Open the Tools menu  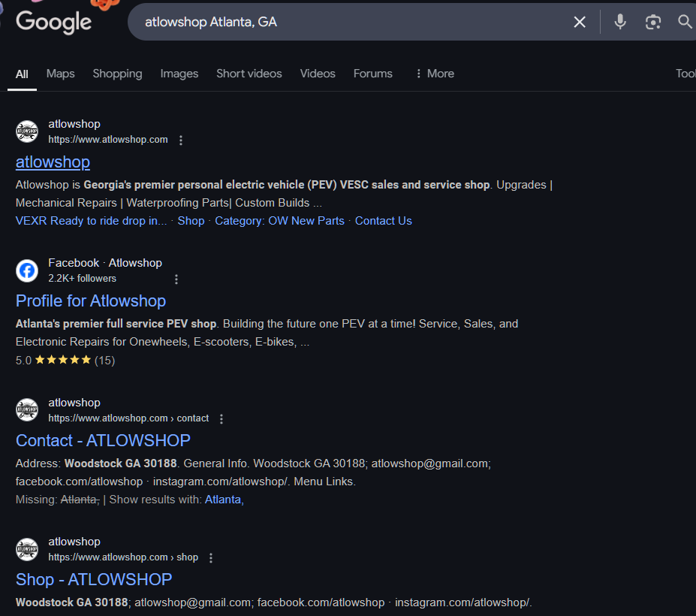tap(685, 74)
